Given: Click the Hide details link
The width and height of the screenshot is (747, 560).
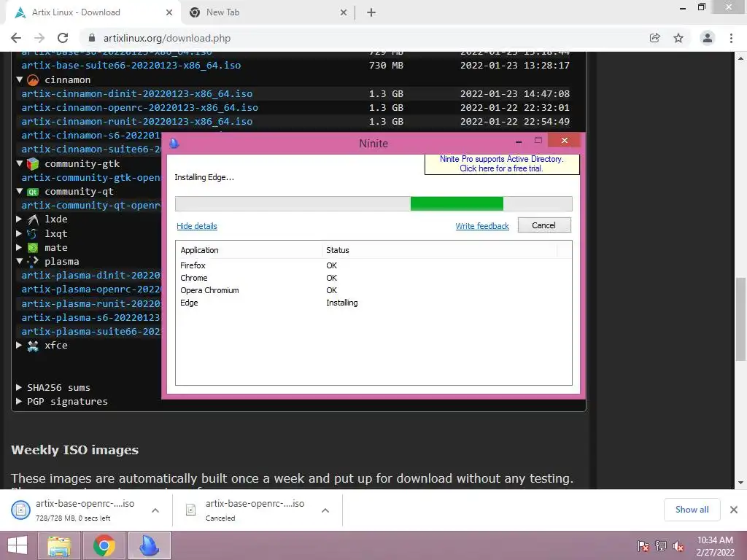Looking at the screenshot, I should pos(197,226).
